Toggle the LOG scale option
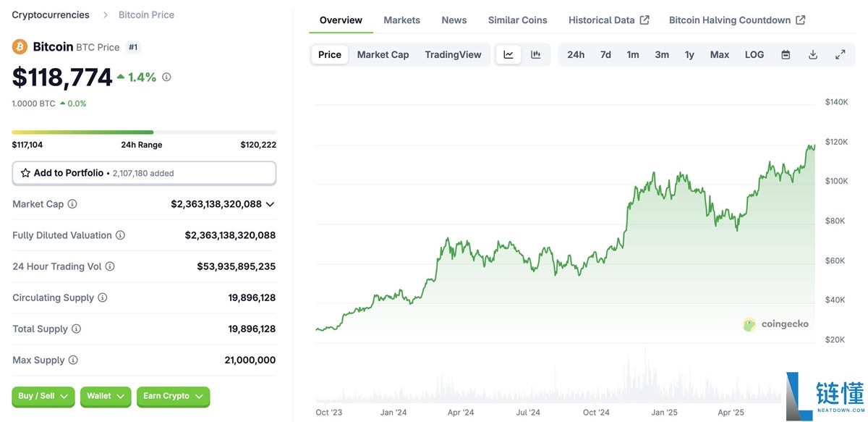This screenshot has height=422, width=868. (x=754, y=55)
